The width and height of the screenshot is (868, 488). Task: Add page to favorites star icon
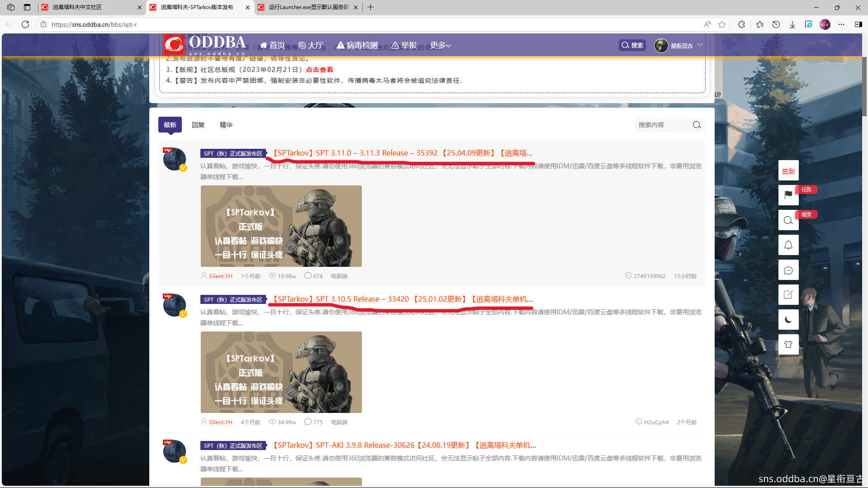tap(722, 24)
